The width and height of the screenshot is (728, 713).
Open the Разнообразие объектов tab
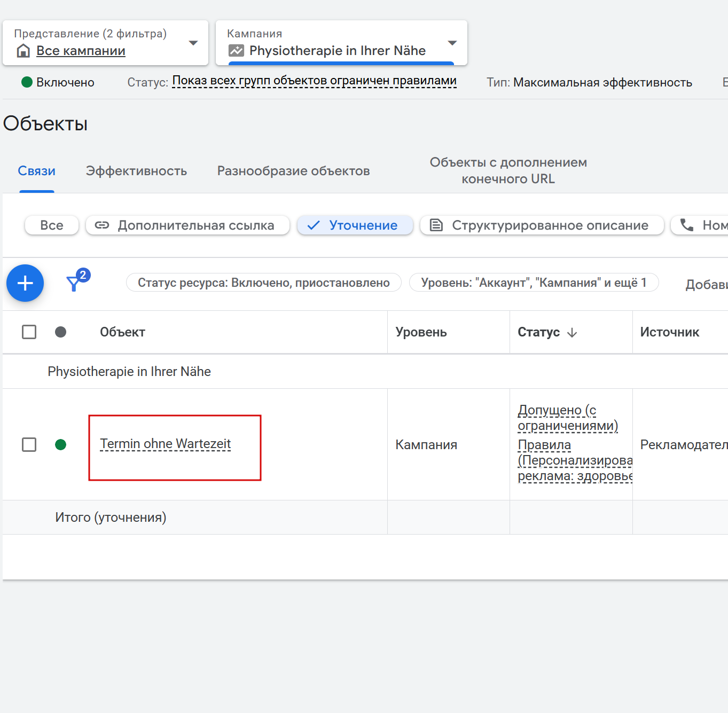tap(293, 171)
